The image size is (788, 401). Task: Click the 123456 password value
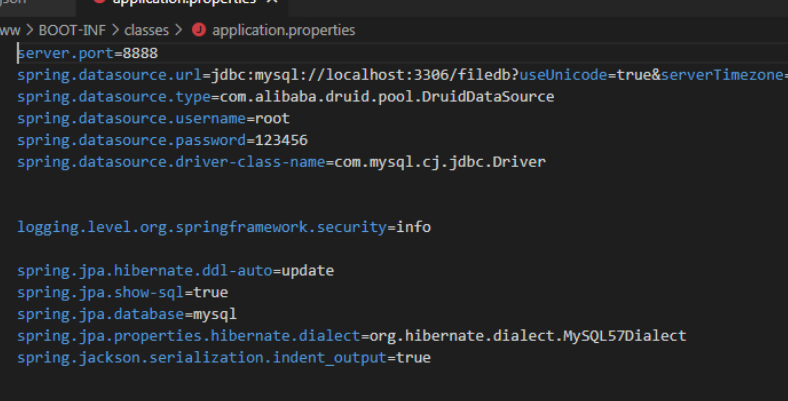[x=281, y=140]
